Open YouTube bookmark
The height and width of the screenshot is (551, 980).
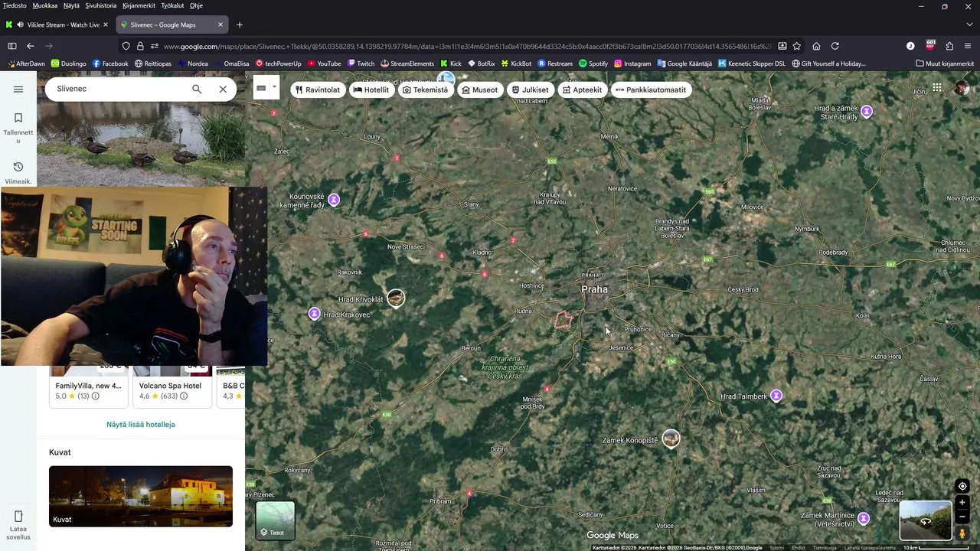tap(324, 64)
